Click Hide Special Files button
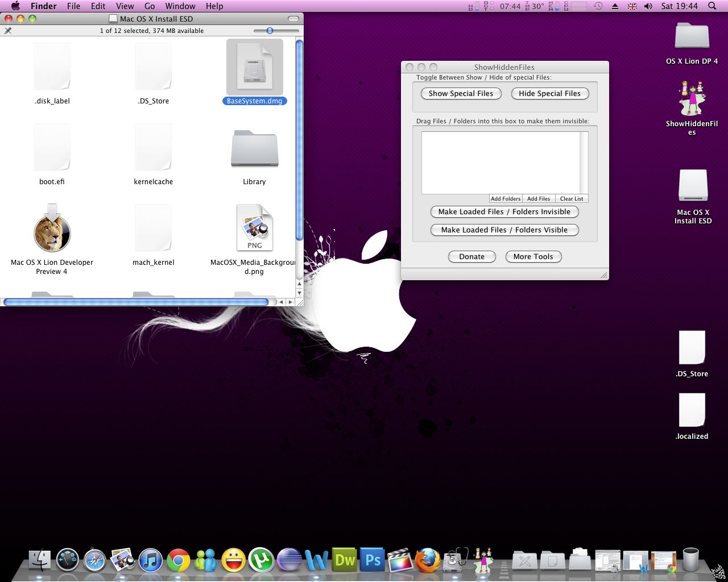Viewport: 728px width, 582px height. 550,93
